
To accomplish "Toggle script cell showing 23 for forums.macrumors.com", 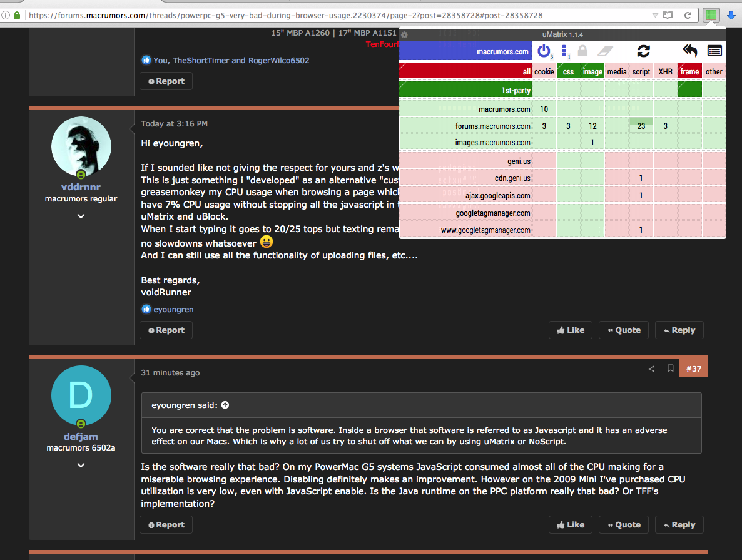I will tap(641, 126).
